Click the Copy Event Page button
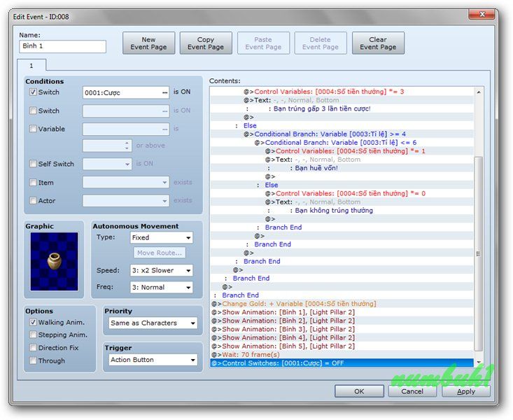Image resolution: width=513 pixels, height=420 pixels. tap(206, 43)
